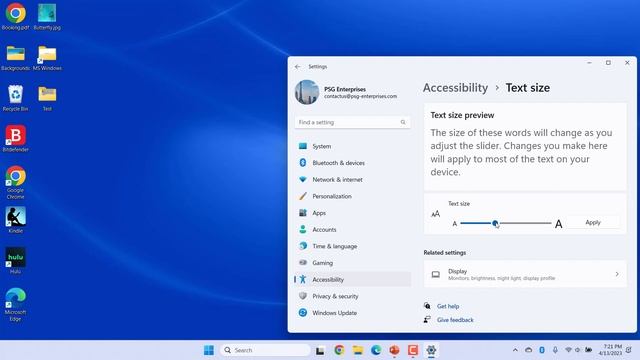
Task: Launch Kindle desktop shortcut
Action: point(16,220)
